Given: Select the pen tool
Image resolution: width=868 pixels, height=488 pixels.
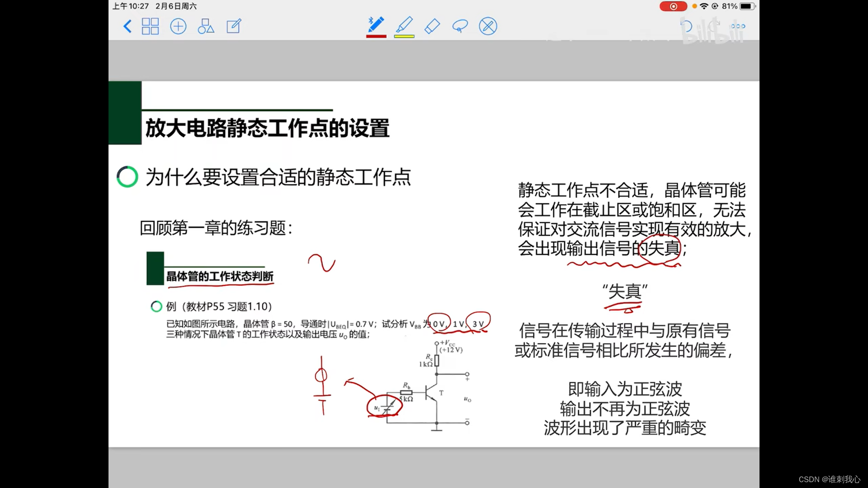Looking at the screenshot, I should 376,24.
